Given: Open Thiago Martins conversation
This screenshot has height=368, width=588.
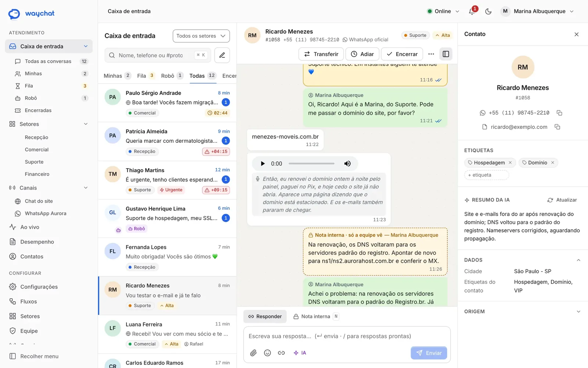Looking at the screenshot, I should pos(167,180).
